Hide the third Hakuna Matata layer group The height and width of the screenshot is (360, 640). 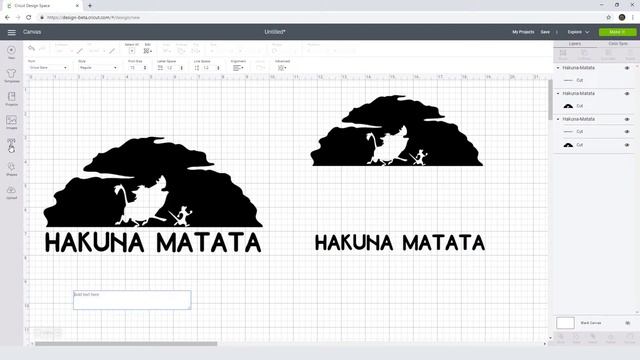[x=627, y=120]
